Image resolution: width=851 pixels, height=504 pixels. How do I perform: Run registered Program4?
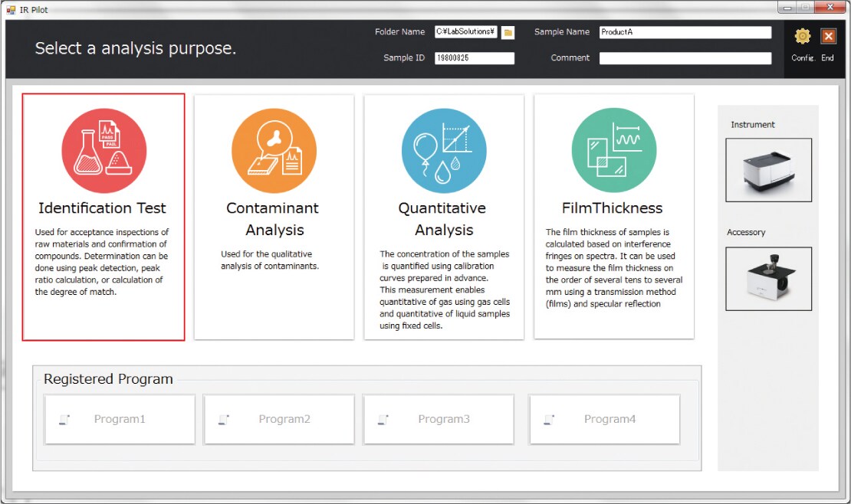605,419
